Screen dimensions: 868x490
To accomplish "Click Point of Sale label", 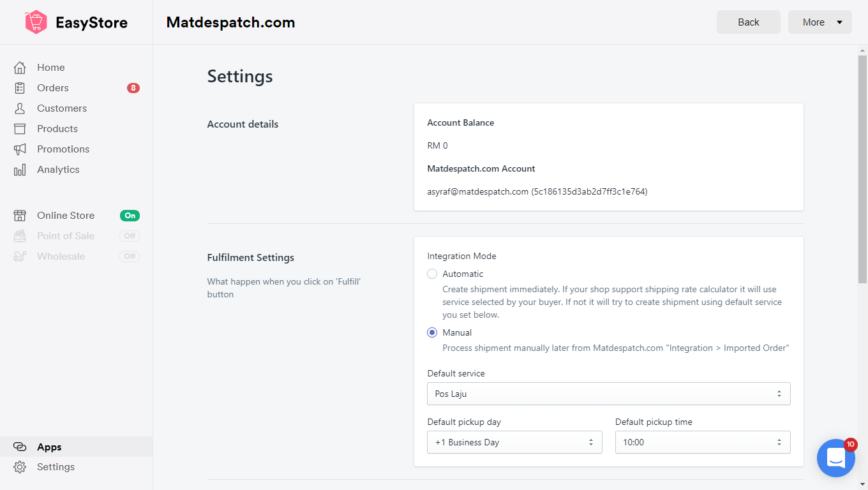I will click(66, 236).
